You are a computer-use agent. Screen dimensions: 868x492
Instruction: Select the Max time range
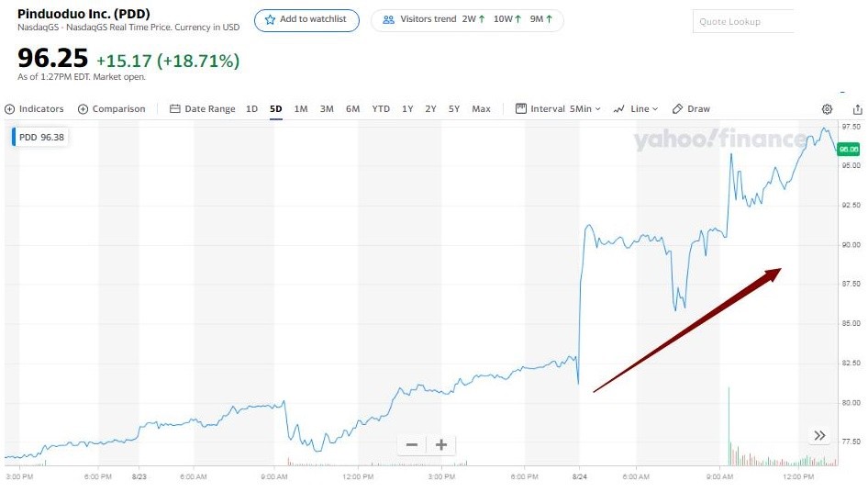(481, 109)
